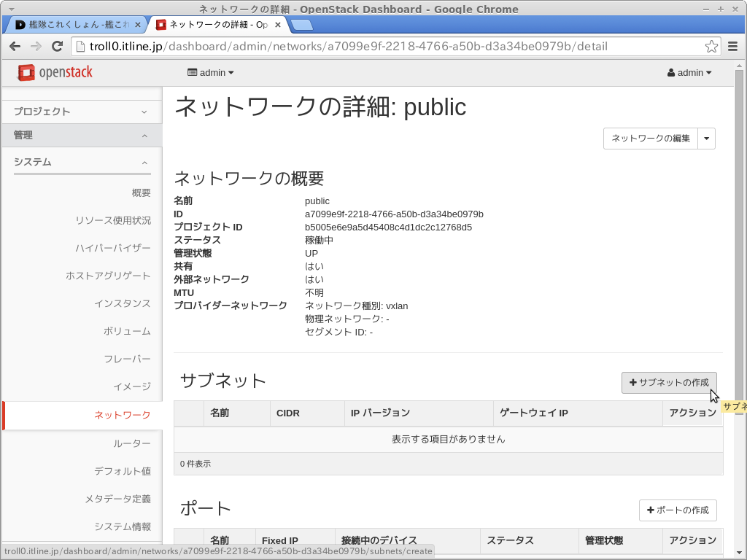Open the new tab button
The width and height of the screenshot is (747, 560).
coord(301,25)
